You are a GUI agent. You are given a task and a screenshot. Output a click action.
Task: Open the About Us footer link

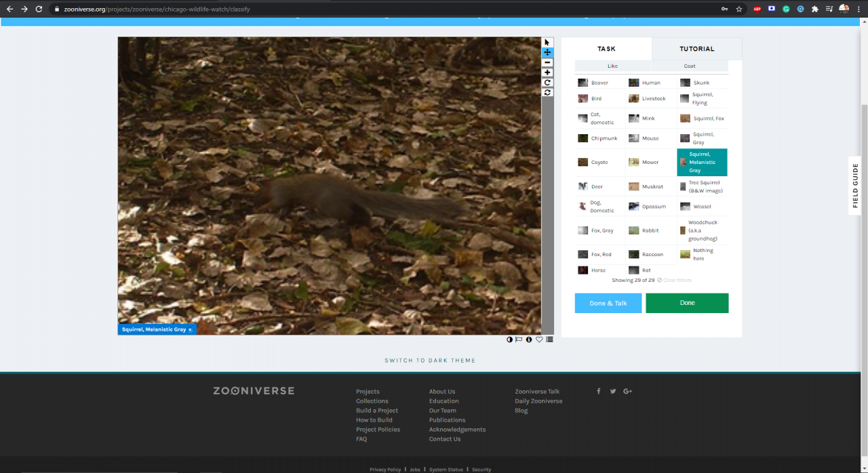pyautogui.click(x=442, y=392)
